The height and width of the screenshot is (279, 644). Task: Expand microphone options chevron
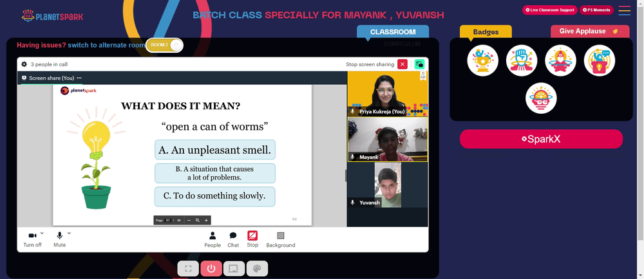pos(69,233)
